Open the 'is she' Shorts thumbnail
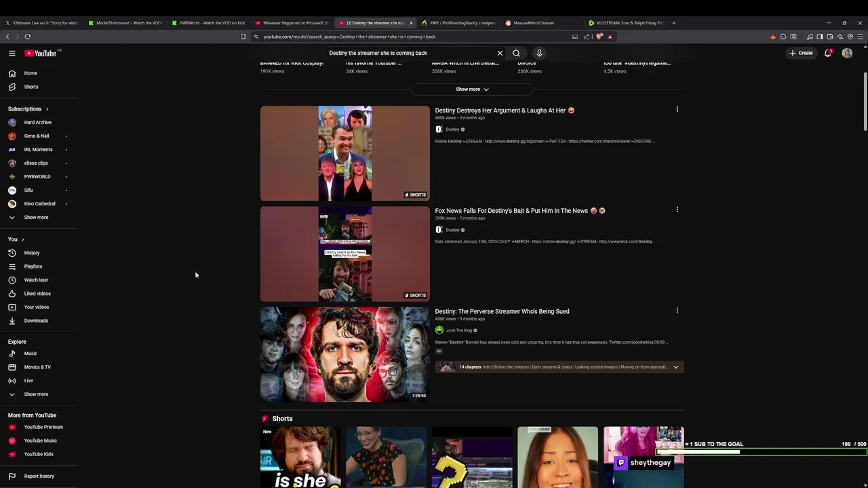Image resolution: width=868 pixels, height=488 pixels. (300, 457)
